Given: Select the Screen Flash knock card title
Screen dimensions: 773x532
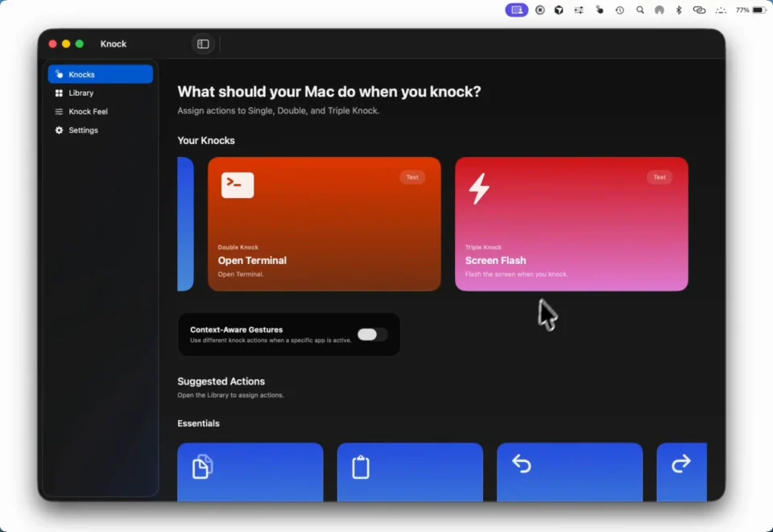Looking at the screenshot, I should point(495,261).
